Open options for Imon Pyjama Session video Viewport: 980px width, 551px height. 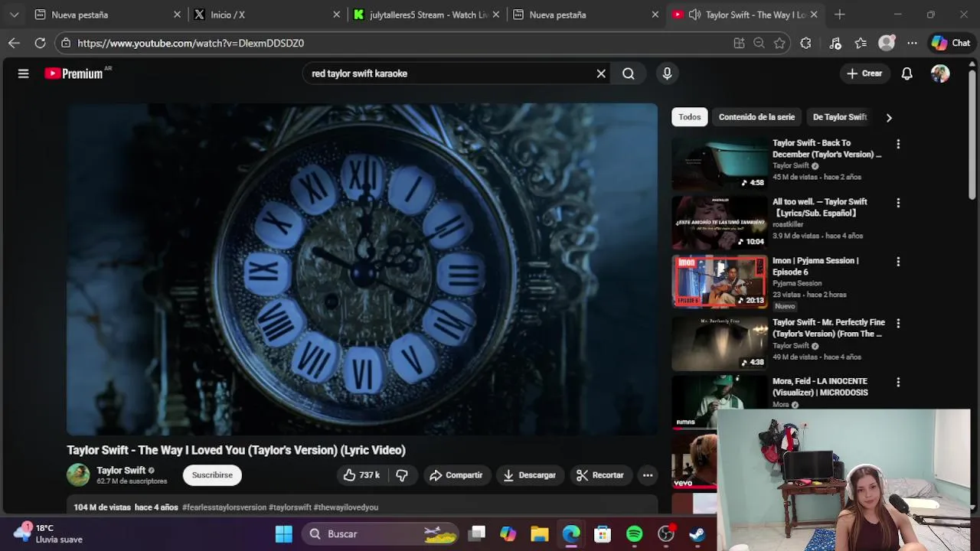898,262
